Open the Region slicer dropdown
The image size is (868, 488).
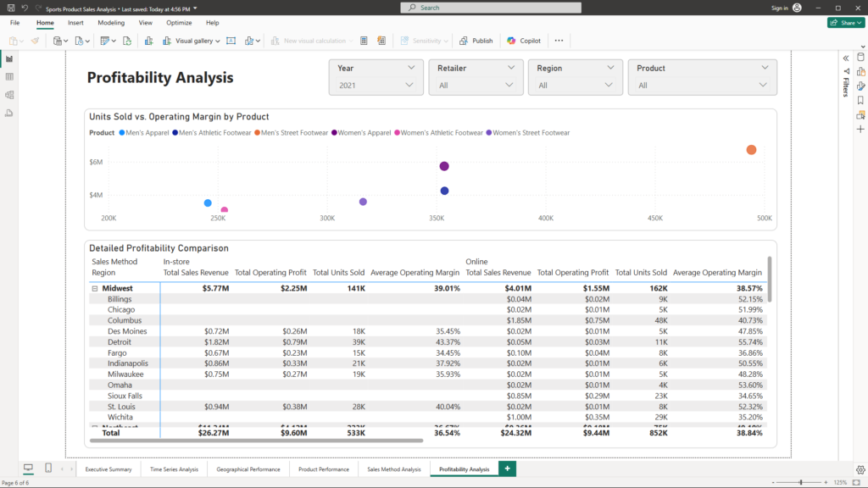pyautogui.click(x=575, y=86)
